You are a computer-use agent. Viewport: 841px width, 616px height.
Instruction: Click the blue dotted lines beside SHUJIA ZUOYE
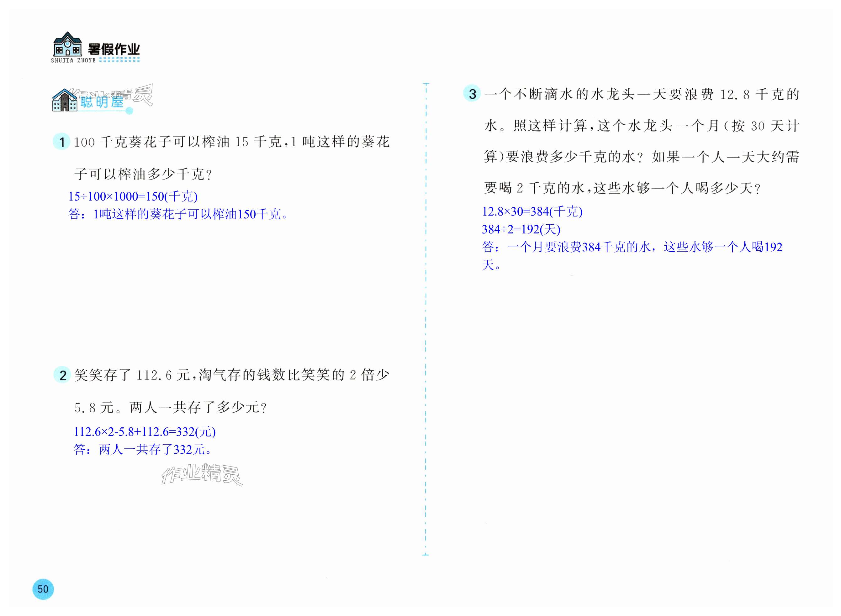(119, 59)
